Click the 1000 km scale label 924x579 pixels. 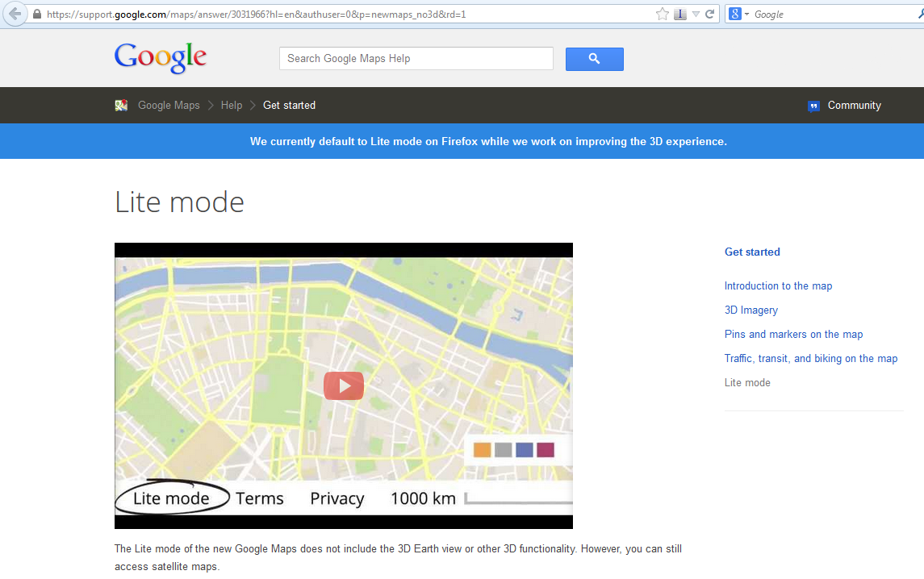tap(423, 498)
